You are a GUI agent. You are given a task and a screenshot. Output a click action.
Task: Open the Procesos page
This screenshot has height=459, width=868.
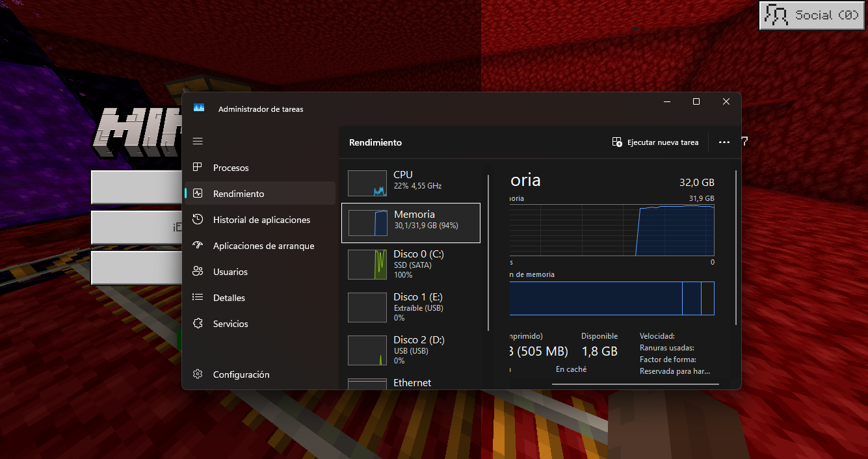coord(260,168)
